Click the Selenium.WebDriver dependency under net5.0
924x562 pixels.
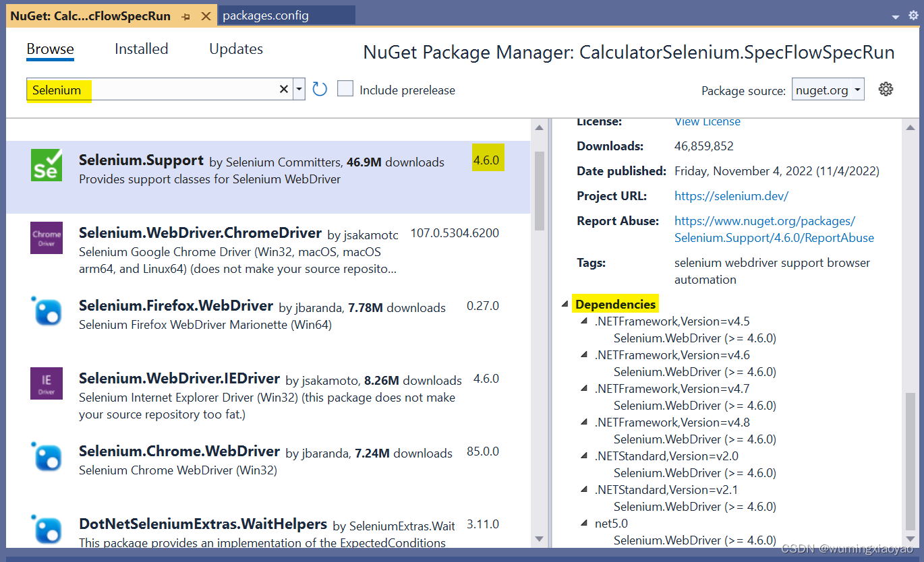click(x=695, y=540)
